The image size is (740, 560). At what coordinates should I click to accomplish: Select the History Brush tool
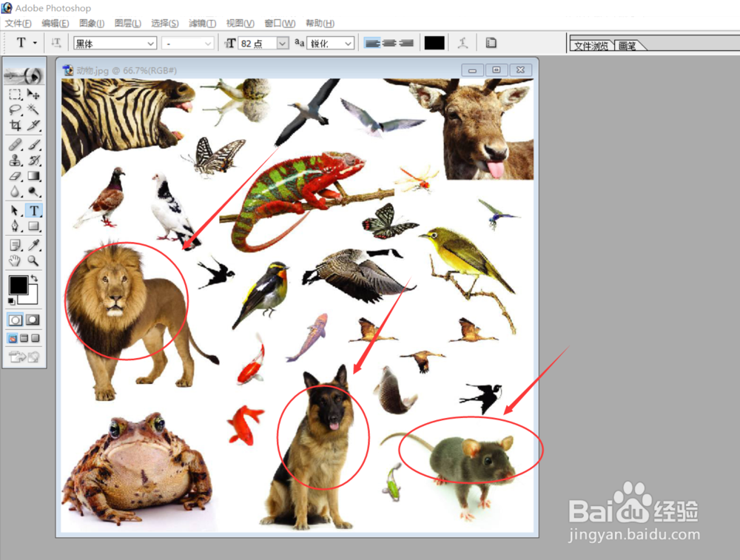click(33, 161)
